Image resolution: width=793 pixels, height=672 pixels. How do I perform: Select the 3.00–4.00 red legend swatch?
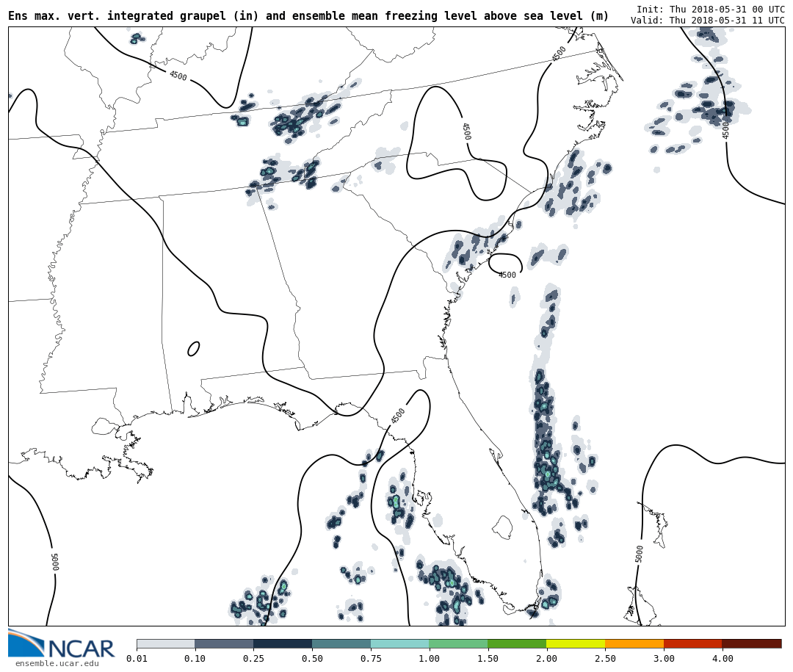coord(693,643)
